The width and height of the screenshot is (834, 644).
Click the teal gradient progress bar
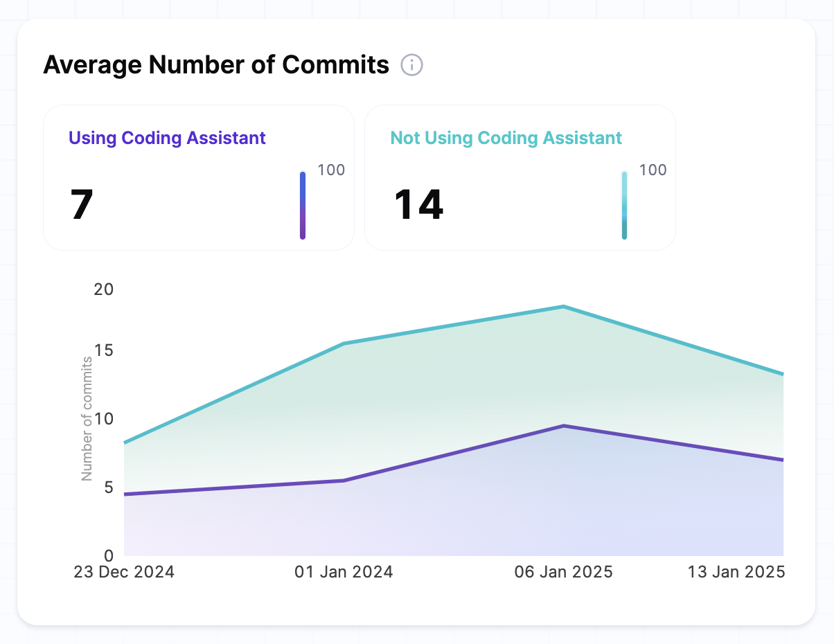click(624, 206)
